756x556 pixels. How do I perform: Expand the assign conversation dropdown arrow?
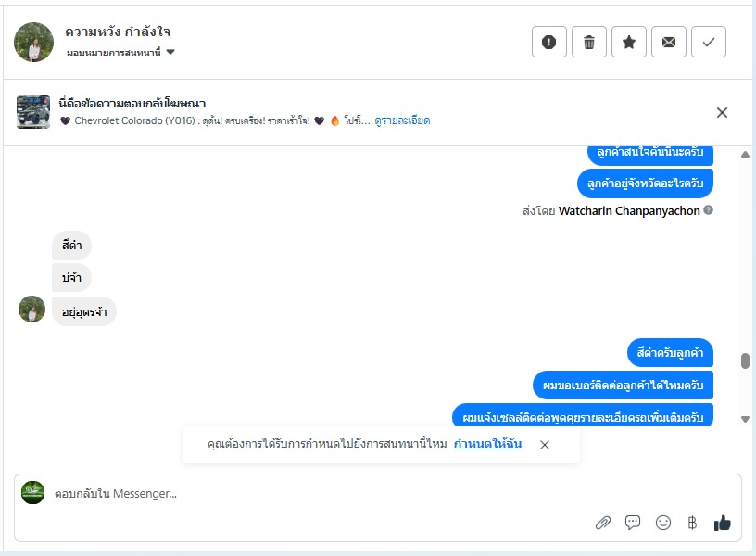170,52
